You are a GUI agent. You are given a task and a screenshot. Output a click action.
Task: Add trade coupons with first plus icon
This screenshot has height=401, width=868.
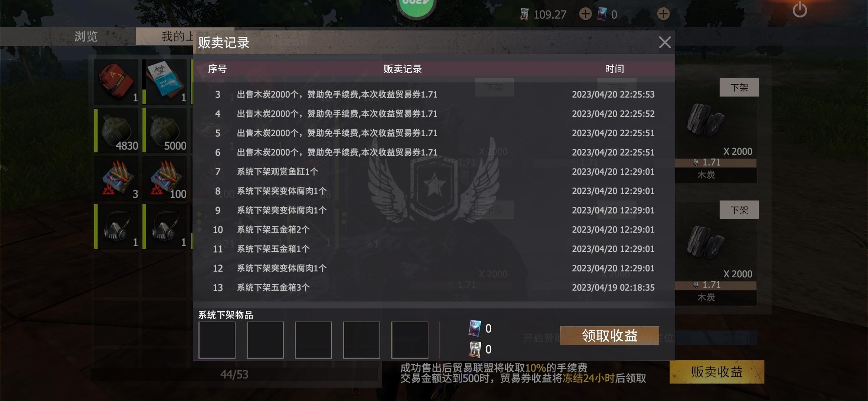pyautogui.click(x=585, y=14)
